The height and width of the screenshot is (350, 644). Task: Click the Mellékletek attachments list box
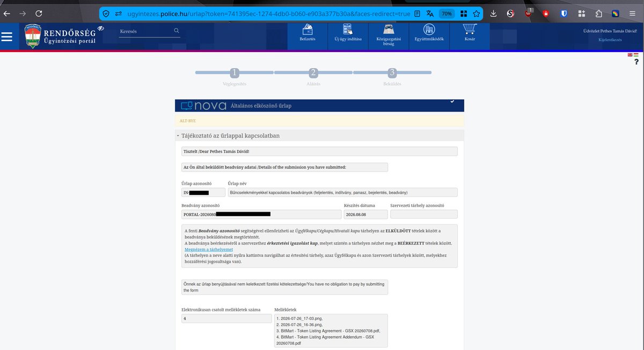tap(331, 330)
